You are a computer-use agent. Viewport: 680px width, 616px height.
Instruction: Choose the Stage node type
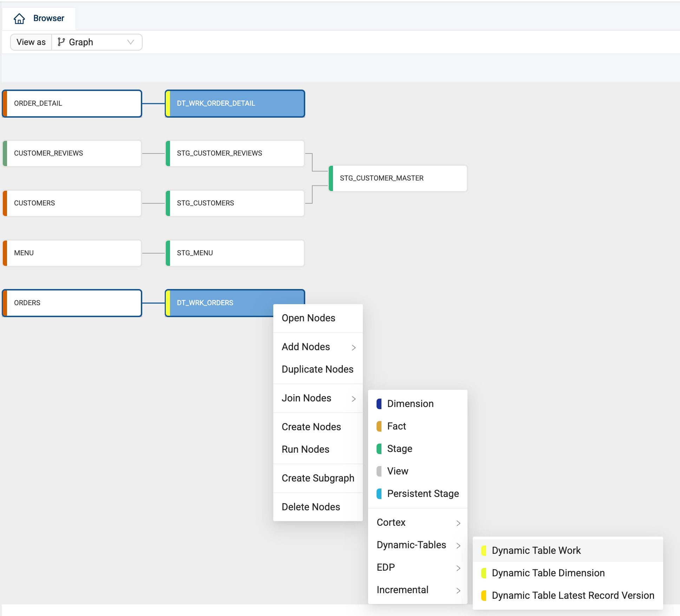tap(399, 448)
